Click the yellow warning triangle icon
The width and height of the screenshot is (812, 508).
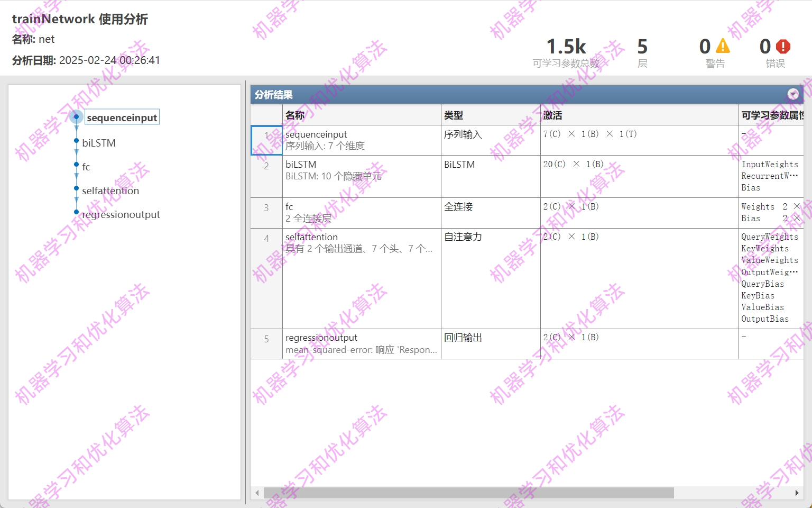[x=723, y=47]
